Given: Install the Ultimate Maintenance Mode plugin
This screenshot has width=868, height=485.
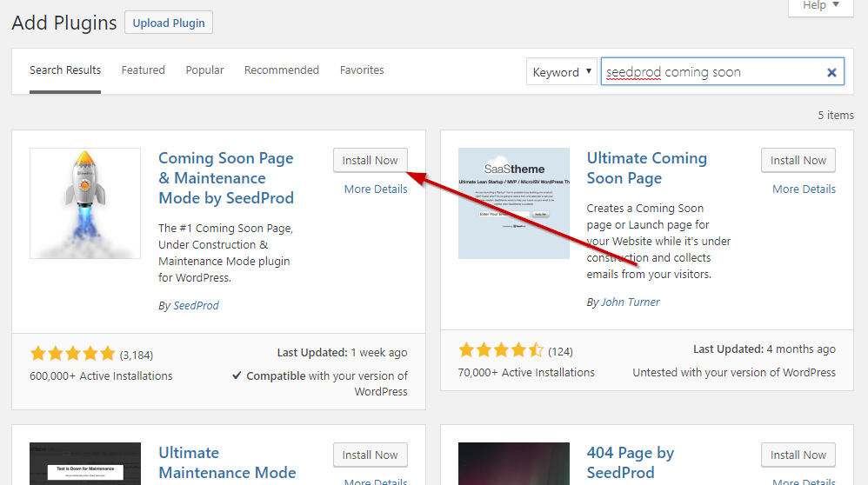Looking at the screenshot, I should (x=371, y=455).
